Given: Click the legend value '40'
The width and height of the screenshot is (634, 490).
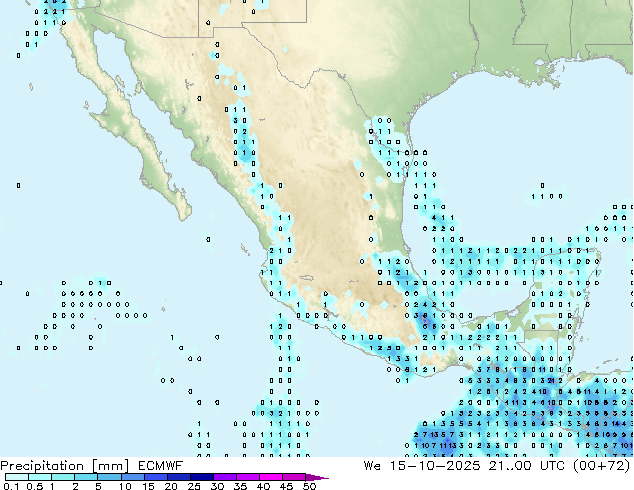Looking at the screenshot, I should [x=263, y=486].
